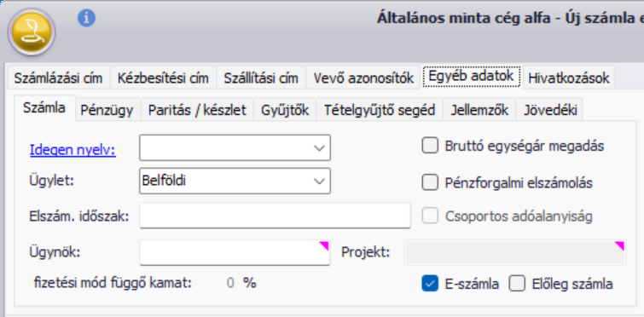
Task: Open the Jövedéki tab
Action: click(x=550, y=110)
